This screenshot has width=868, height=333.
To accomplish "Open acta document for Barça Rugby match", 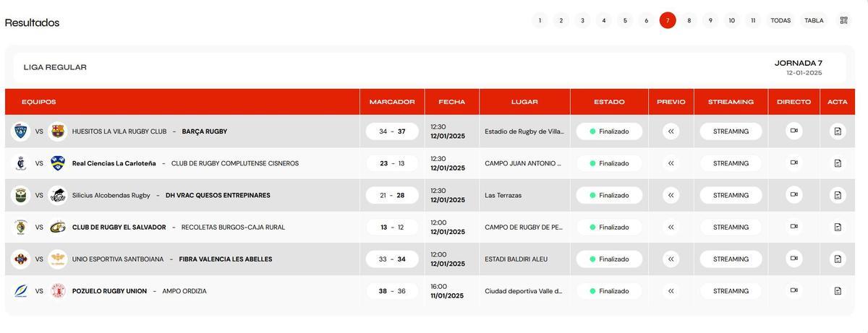I will pyautogui.click(x=838, y=131).
